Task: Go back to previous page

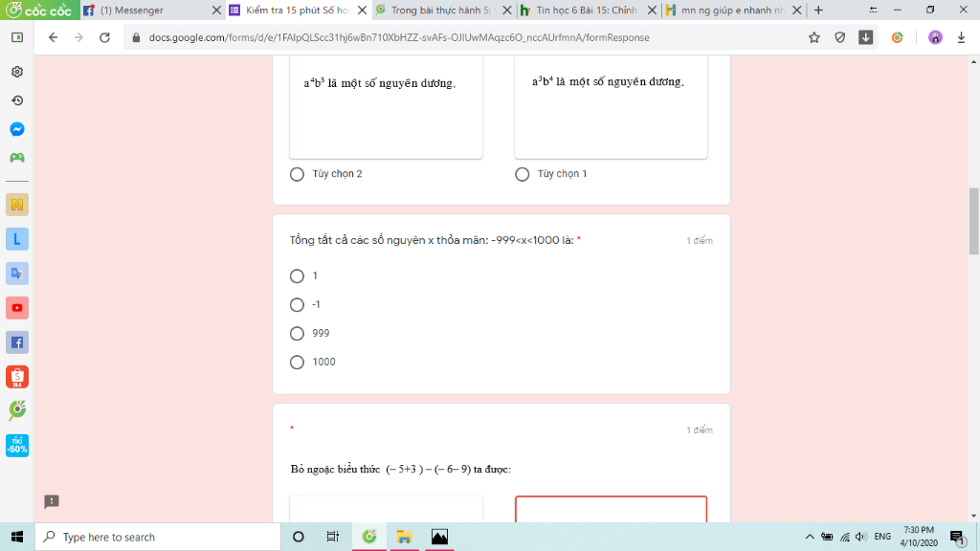Action: (x=54, y=37)
